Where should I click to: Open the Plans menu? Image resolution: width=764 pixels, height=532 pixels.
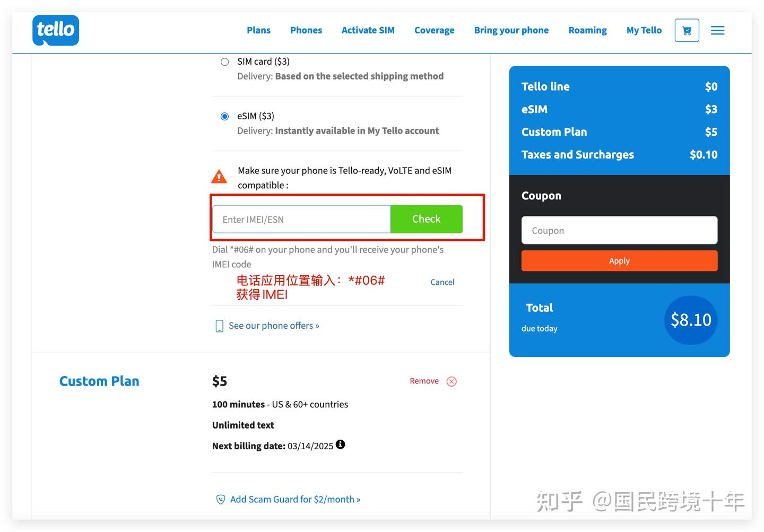[x=258, y=30]
